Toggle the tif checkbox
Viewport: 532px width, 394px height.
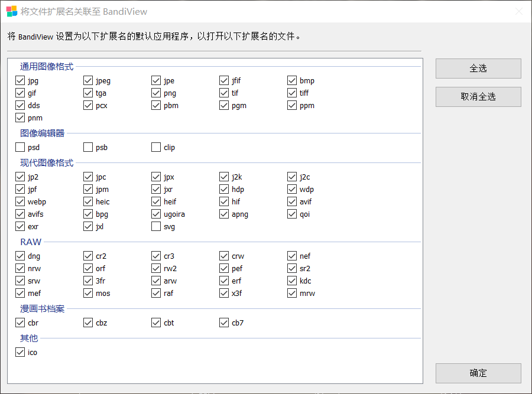(x=224, y=93)
